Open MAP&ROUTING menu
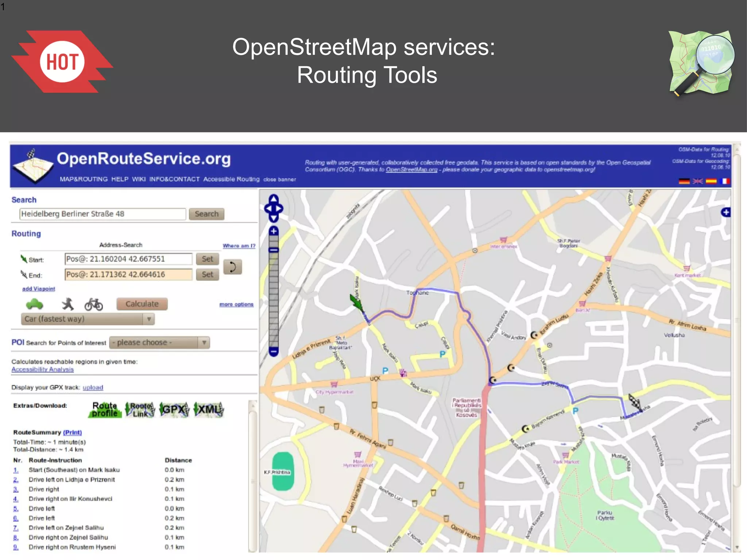The height and width of the screenshot is (560, 747). tap(84, 179)
